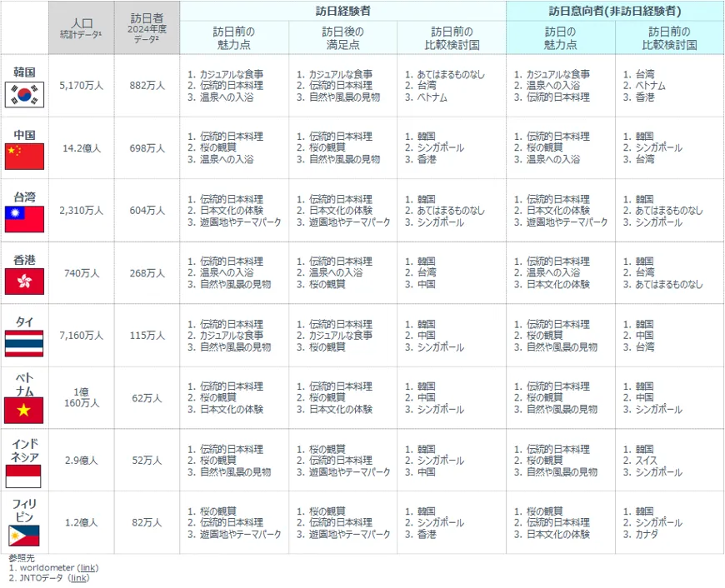Open the JNTOデータ reference link

[79, 578]
